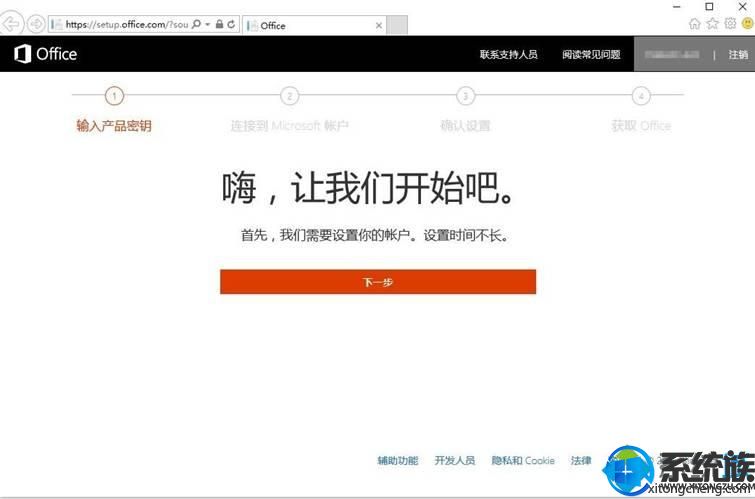The width and height of the screenshot is (755, 499).
Task: Close the Office browser tab
Action: point(379,26)
